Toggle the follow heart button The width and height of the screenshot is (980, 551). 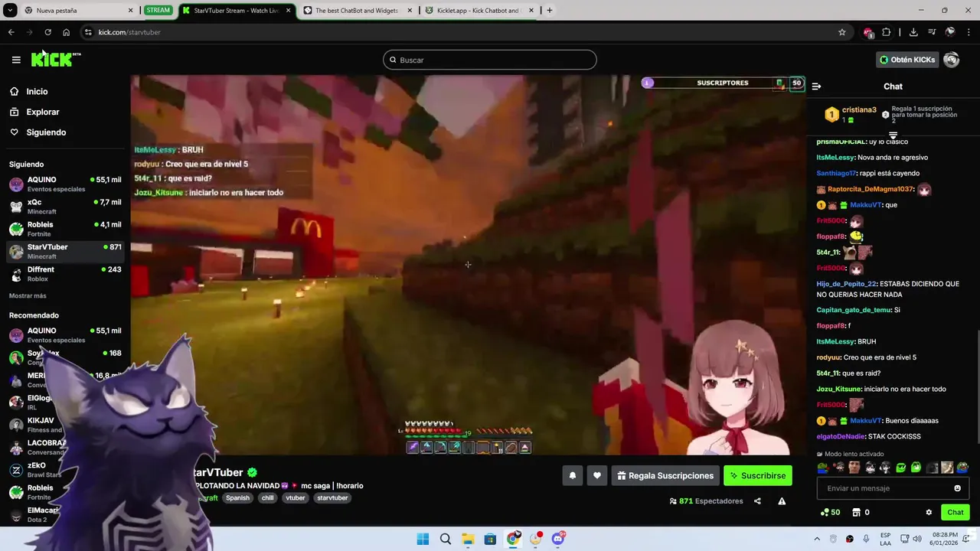pos(597,475)
